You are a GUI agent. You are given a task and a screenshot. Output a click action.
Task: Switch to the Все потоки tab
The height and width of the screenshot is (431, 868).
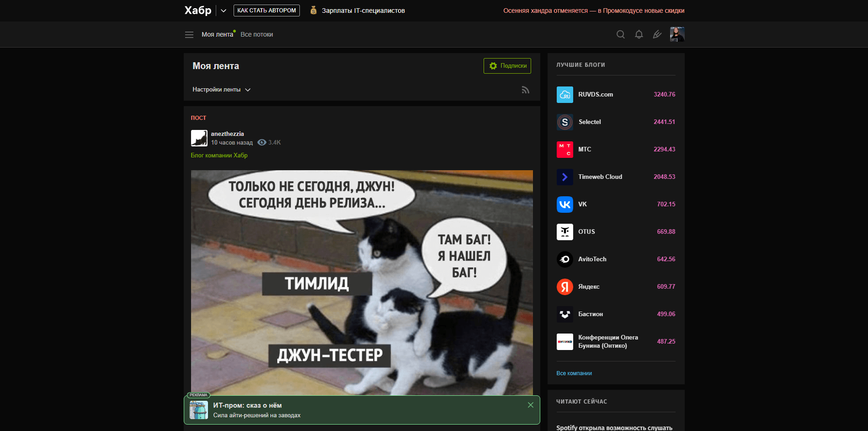click(257, 35)
